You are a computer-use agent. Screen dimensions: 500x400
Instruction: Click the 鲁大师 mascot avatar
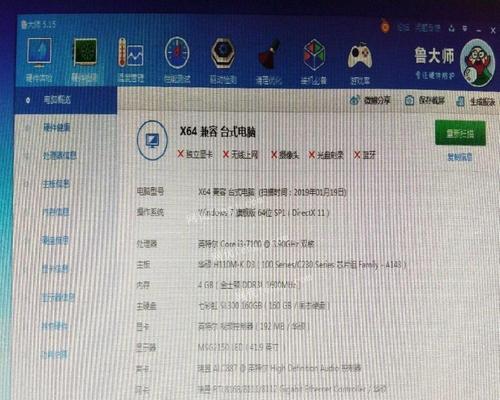477,63
